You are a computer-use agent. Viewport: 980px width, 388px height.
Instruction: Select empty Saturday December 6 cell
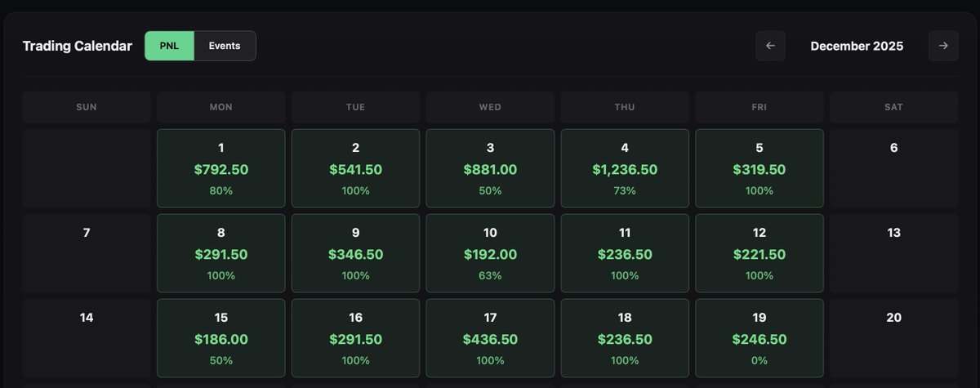(894, 168)
